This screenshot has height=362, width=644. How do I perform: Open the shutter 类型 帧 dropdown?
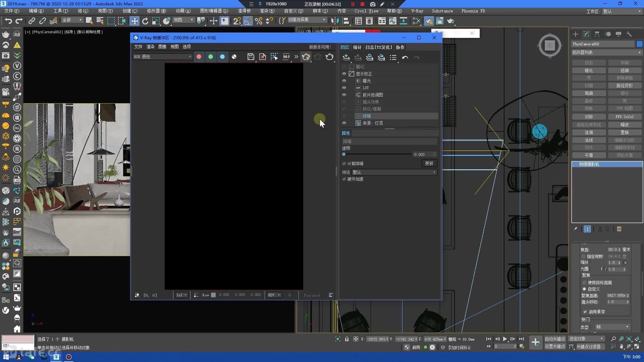point(612,327)
